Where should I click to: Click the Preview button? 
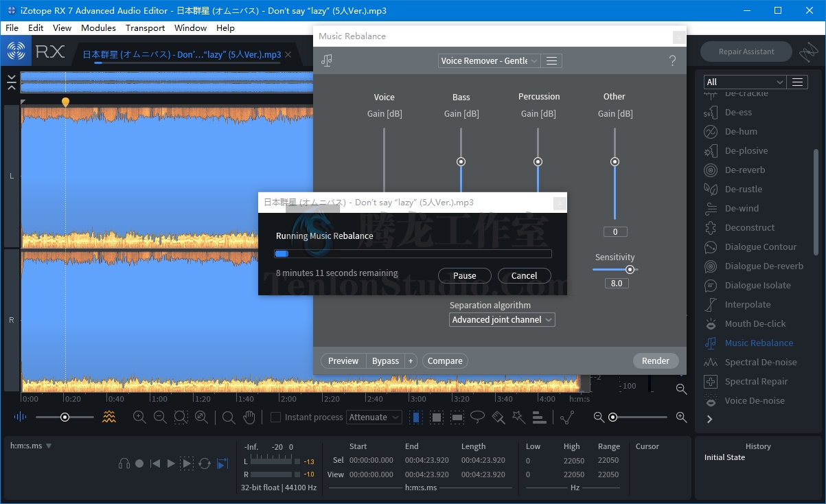point(343,361)
